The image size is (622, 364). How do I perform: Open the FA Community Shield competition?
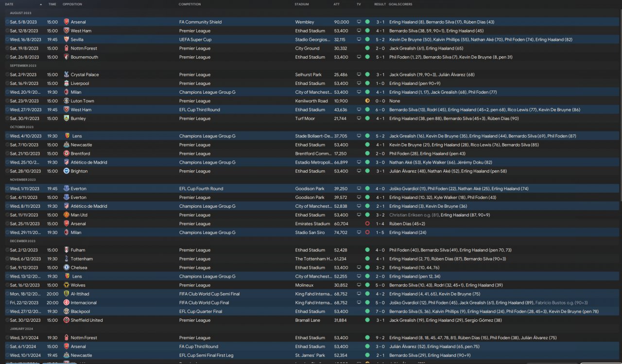200,22
